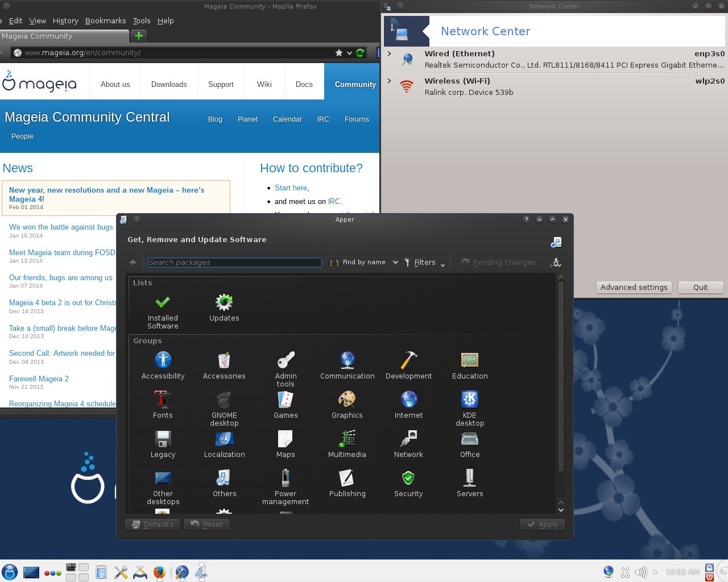This screenshot has height=582, width=728.
Task: Open the Find by name options arrow
Action: 395,263
